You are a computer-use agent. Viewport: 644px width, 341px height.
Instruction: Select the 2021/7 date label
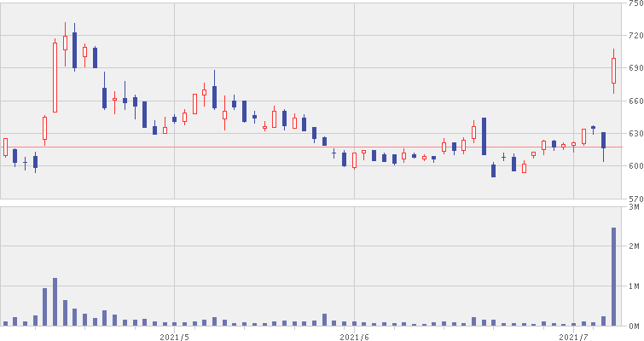(x=575, y=337)
